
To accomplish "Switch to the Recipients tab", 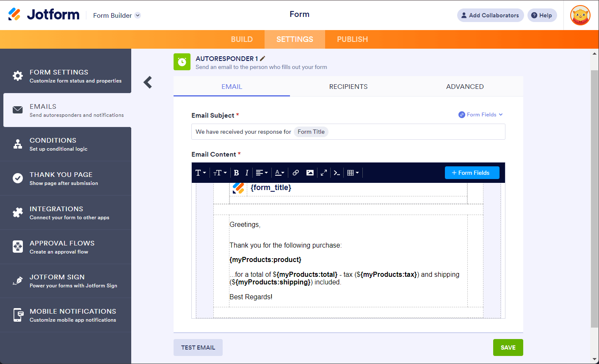I will pyautogui.click(x=348, y=86).
